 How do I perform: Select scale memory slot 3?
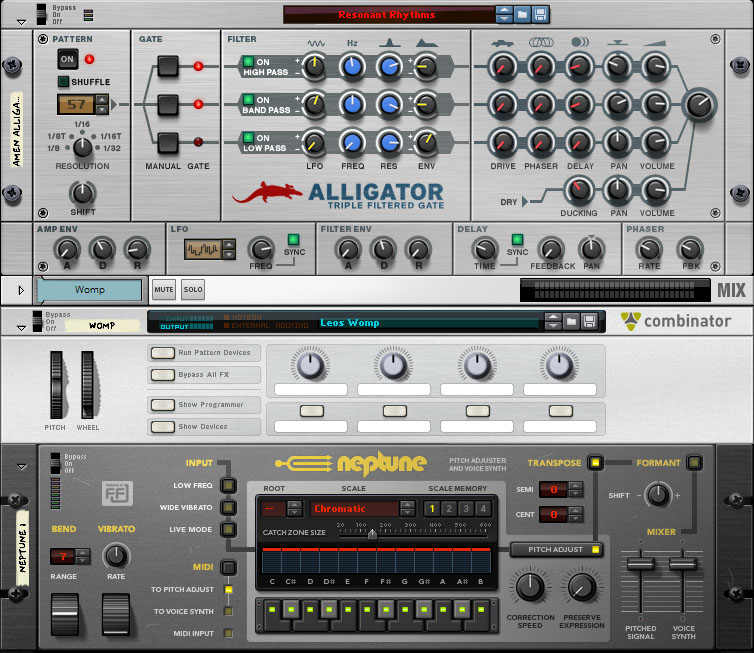click(x=466, y=509)
